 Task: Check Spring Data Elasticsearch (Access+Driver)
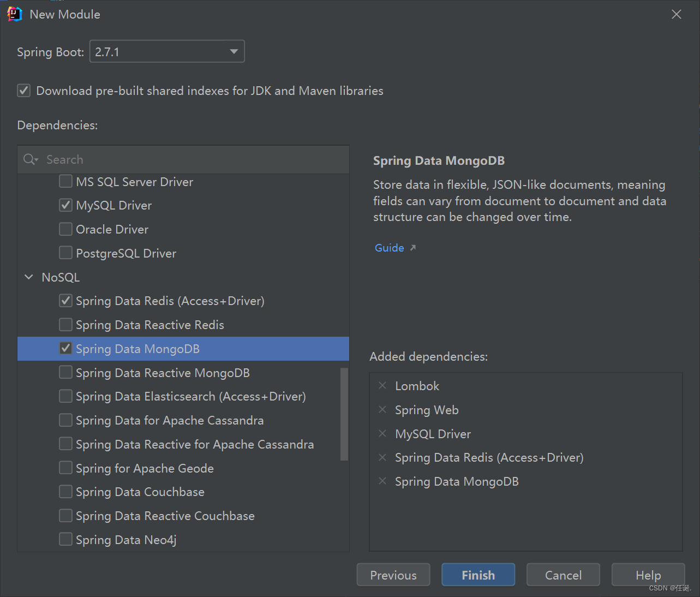pyautogui.click(x=65, y=396)
